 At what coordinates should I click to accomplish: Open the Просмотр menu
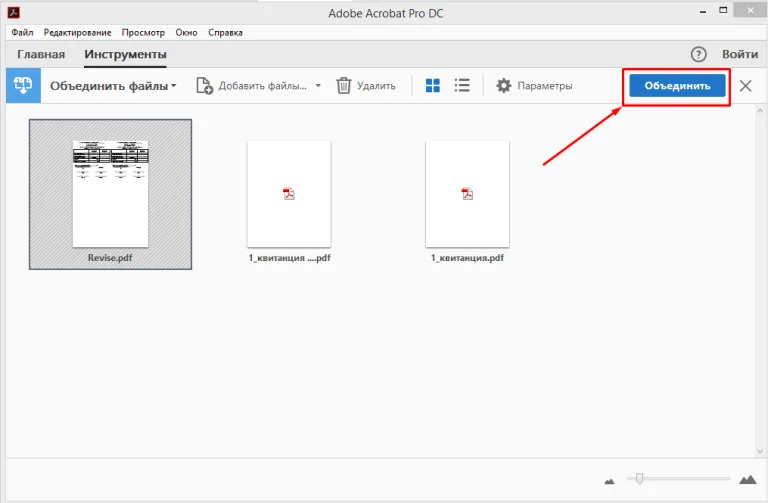[143, 32]
